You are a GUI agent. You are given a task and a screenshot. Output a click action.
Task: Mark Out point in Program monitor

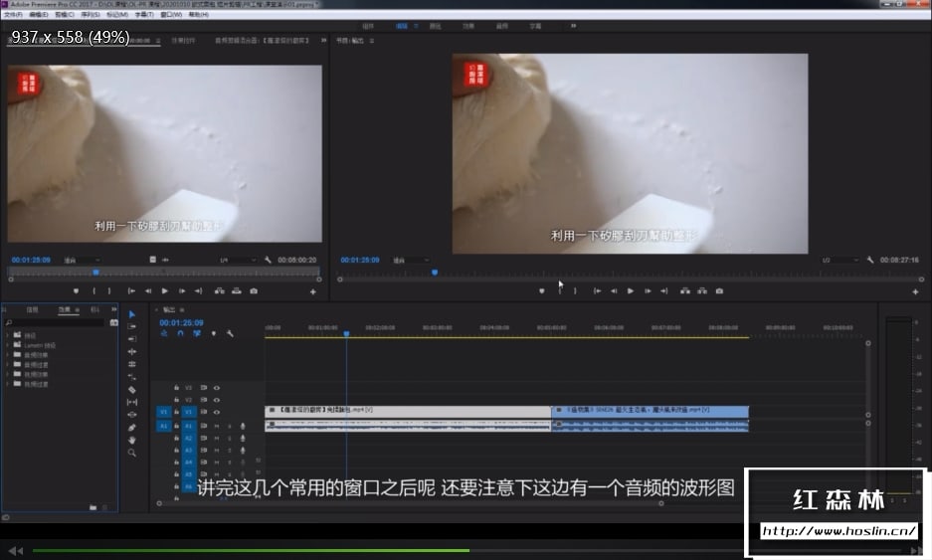pyautogui.click(x=575, y=291)
